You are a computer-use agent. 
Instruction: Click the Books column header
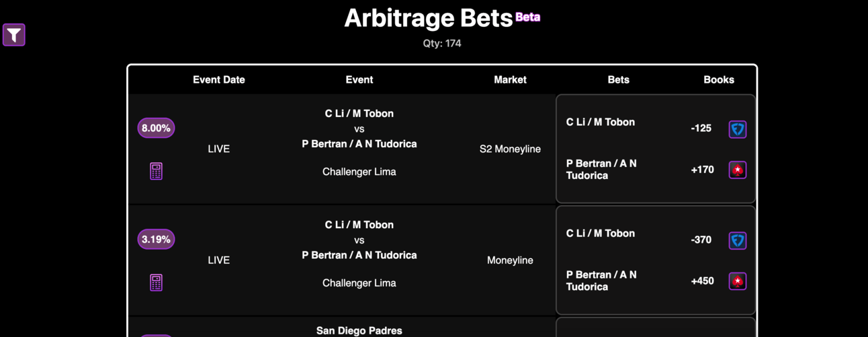click(x=719, y=79)
